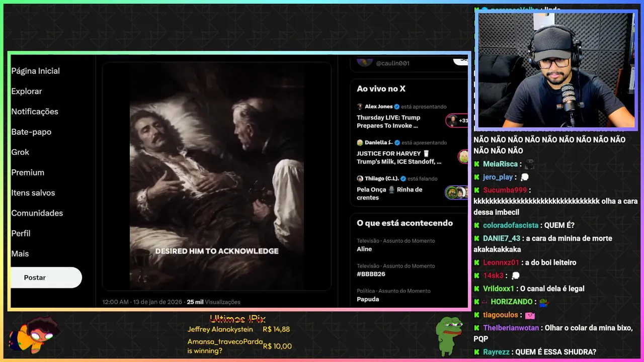Click emote in 14sk3's message

[516, 276]
